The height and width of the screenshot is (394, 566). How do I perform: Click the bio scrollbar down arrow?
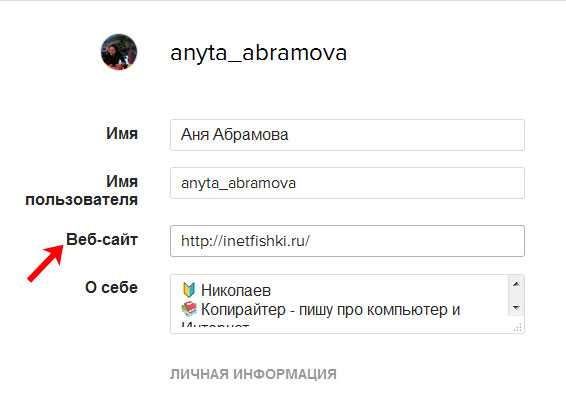pyautogui.click(x=516, y=308)
